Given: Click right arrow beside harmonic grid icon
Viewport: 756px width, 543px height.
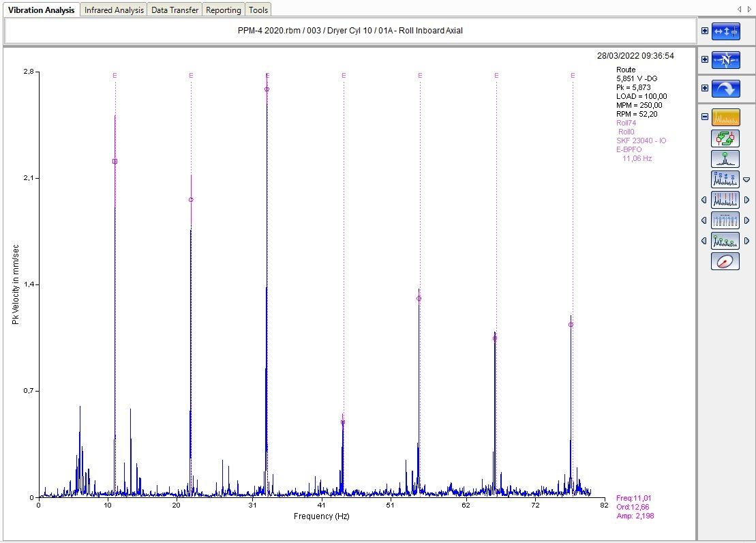Looking at the screenshot, I should 747,220.
